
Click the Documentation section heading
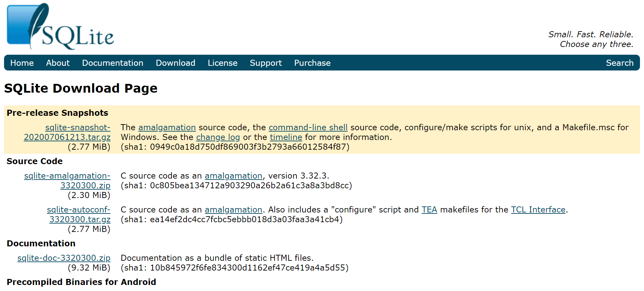[41, 243]
